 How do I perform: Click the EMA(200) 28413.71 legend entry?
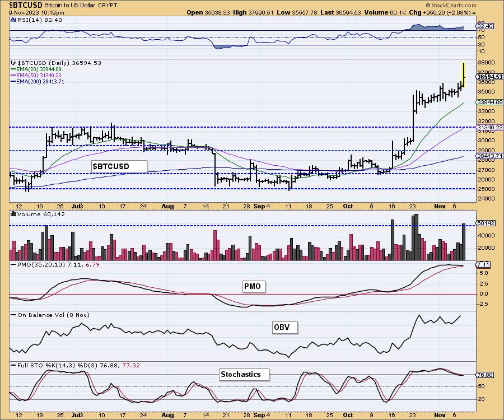[x=40, y=81]
